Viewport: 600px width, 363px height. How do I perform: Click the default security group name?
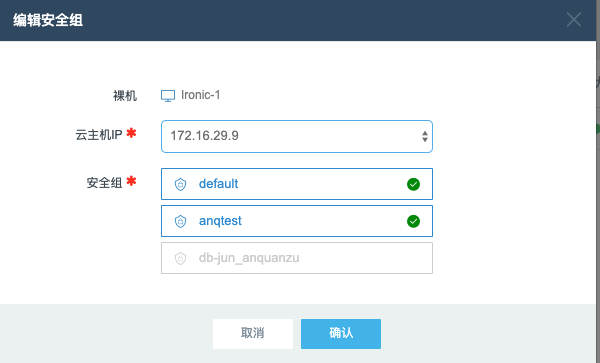218,184
